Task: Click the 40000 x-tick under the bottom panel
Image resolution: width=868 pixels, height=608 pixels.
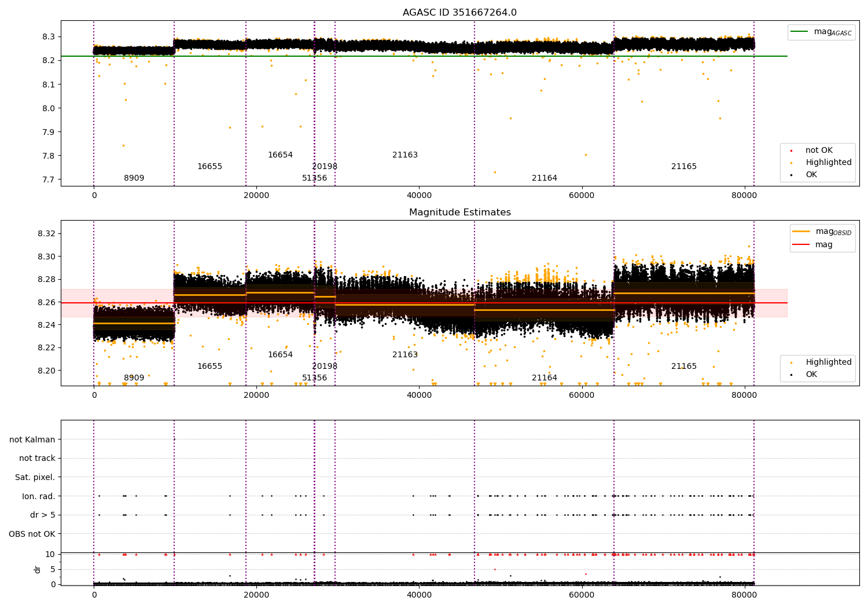Action: [x=419, y=595]
